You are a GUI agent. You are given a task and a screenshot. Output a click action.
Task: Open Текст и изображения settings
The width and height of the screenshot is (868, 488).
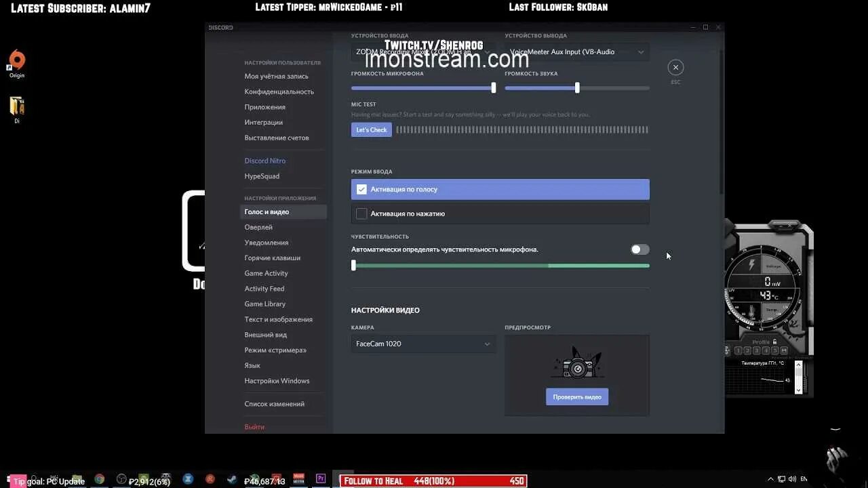(x=279, y=319)
